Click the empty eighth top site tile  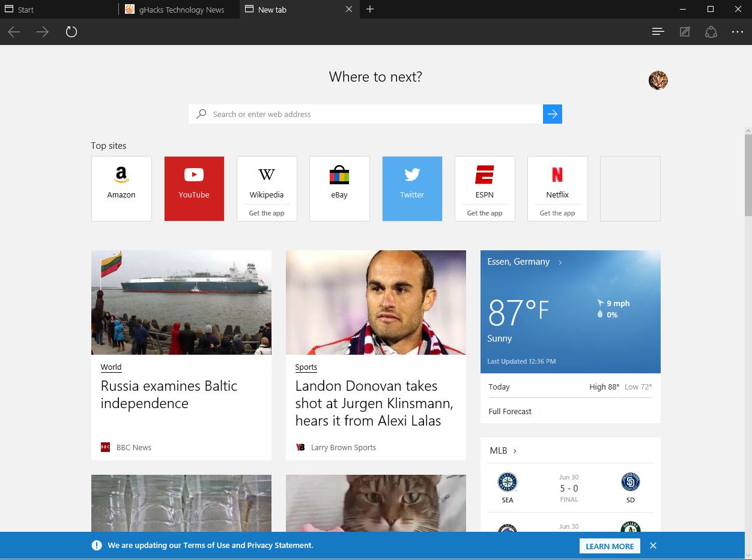(630, 188)
